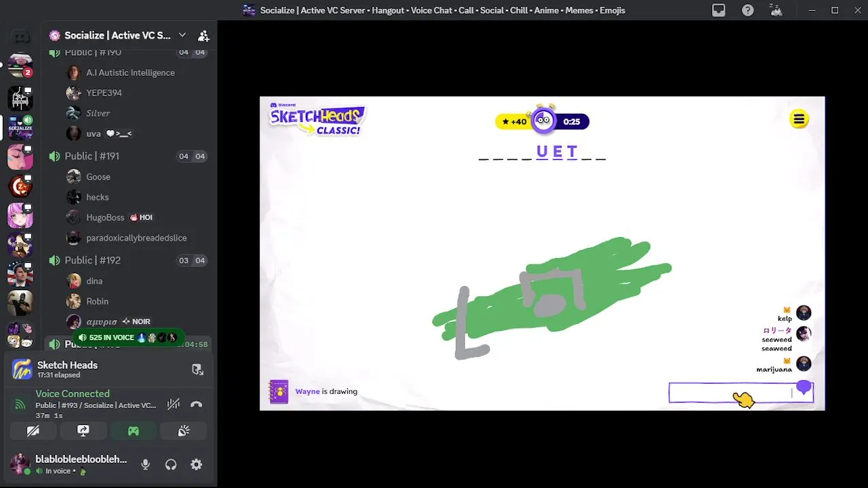Open the red Z server icon
This screenshot has height=488, width=868.
(x=20, y=186)
